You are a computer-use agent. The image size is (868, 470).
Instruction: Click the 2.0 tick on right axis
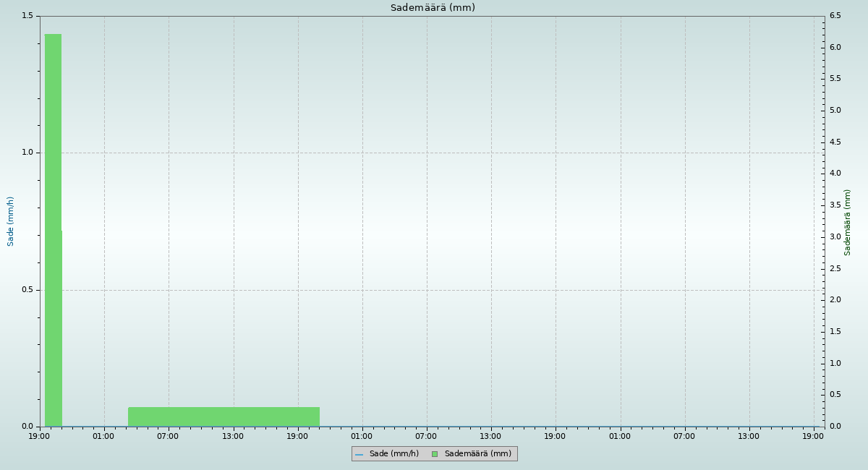[x=835, y=300]
